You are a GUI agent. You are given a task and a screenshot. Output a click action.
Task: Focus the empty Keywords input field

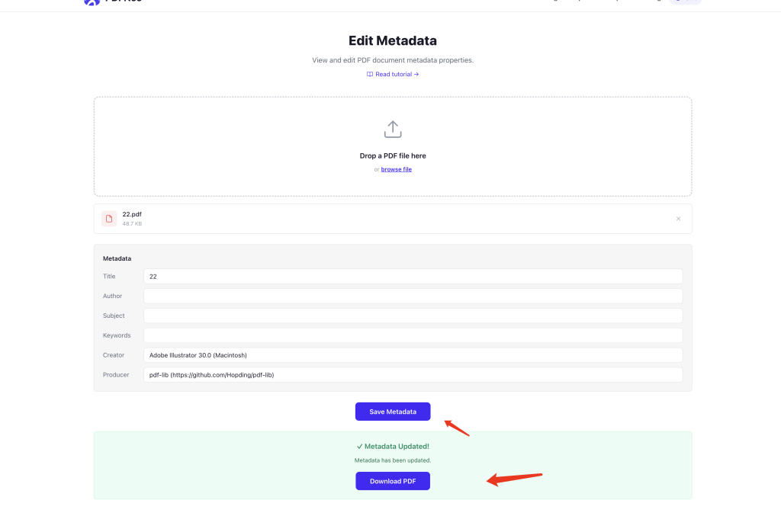pyautogui.click(x=413, y=335)
